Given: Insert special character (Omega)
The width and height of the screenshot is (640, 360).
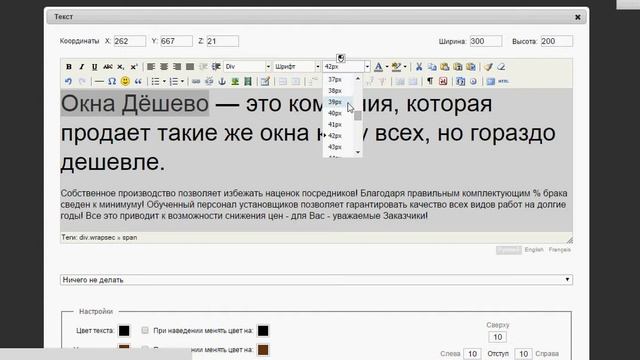Looking at the screenshot, I should 112,82.
